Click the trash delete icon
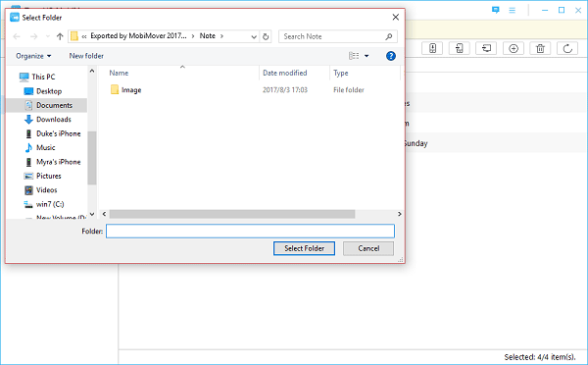Viewport: 588px width, 365px height. tap(540, 48)
